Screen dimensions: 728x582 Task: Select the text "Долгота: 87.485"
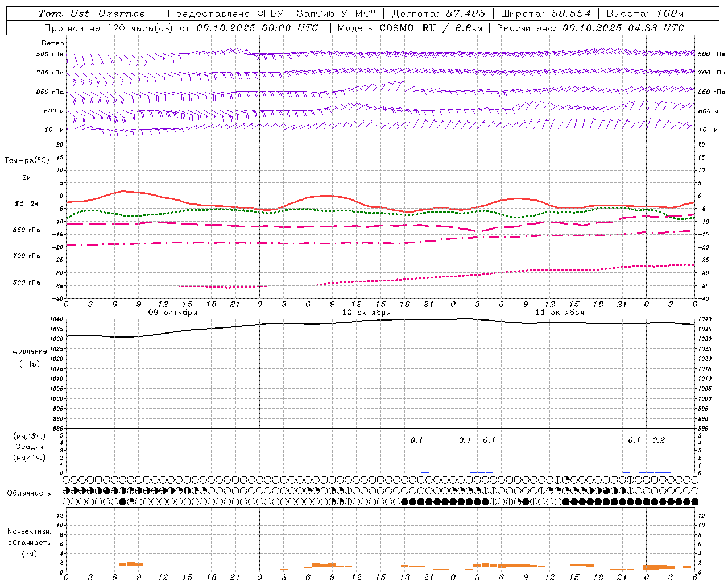click(x=439, y=14)
